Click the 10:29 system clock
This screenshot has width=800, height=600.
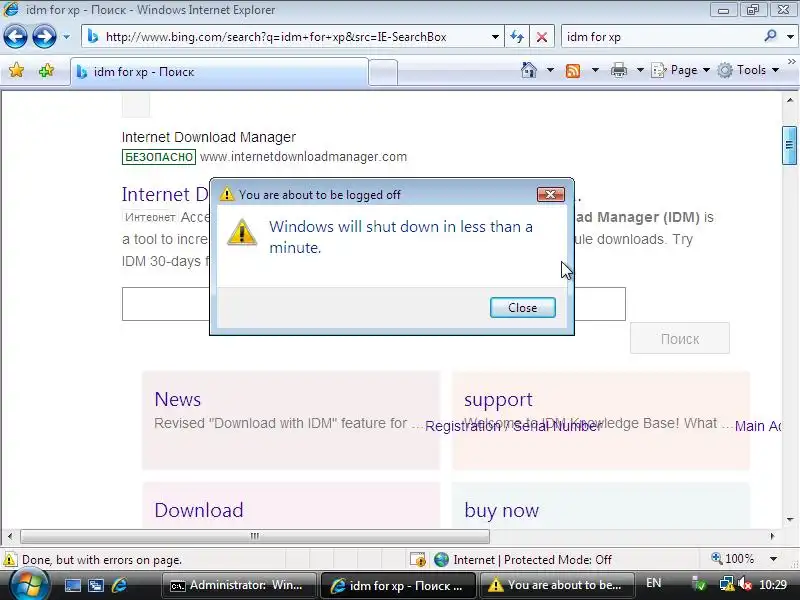pyautogui.click(x=772, y=585)
